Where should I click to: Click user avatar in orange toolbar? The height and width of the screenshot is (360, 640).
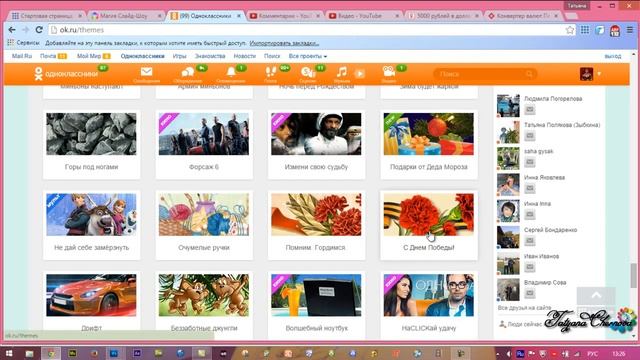click(586, 74)
